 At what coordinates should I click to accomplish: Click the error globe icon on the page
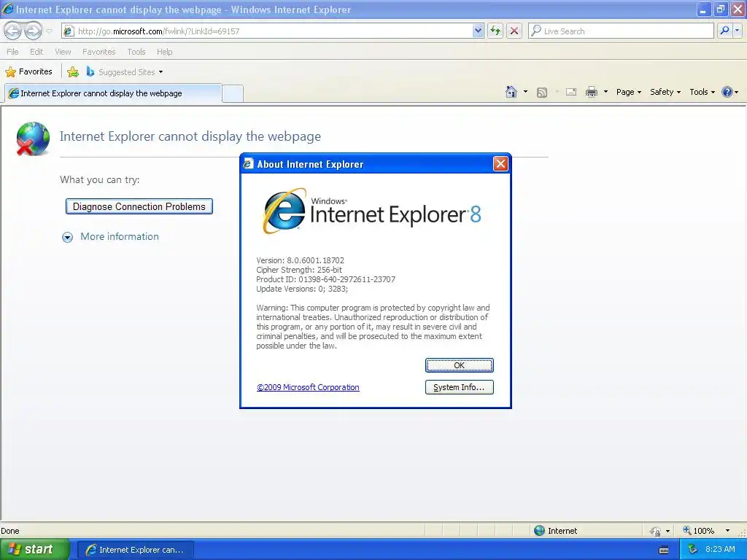tap(32, 139)
